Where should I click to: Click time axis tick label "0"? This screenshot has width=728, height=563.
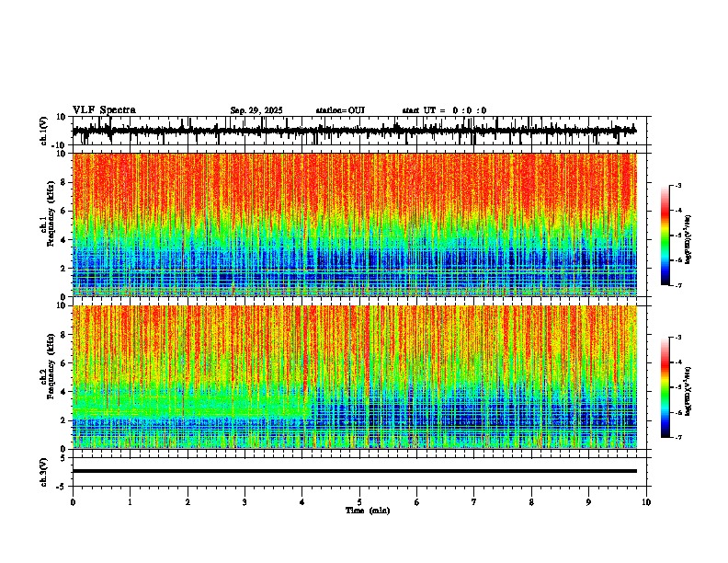point(73,502)
